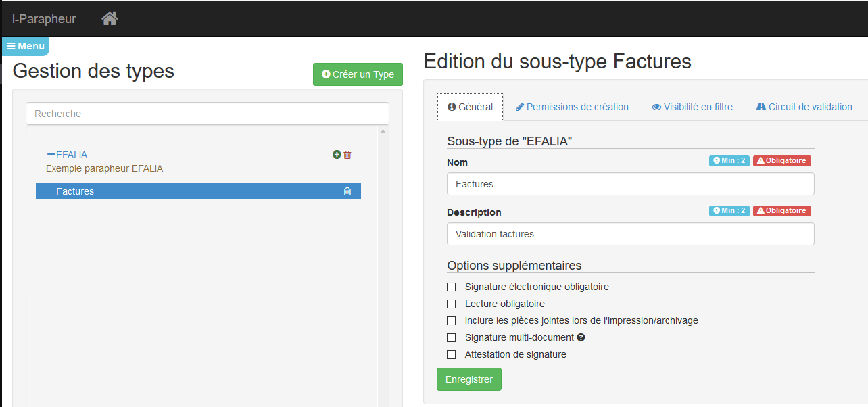Click the Min : 2 badge above Description field
Screen dimensions: 868x407
click(x=729, y=211)
